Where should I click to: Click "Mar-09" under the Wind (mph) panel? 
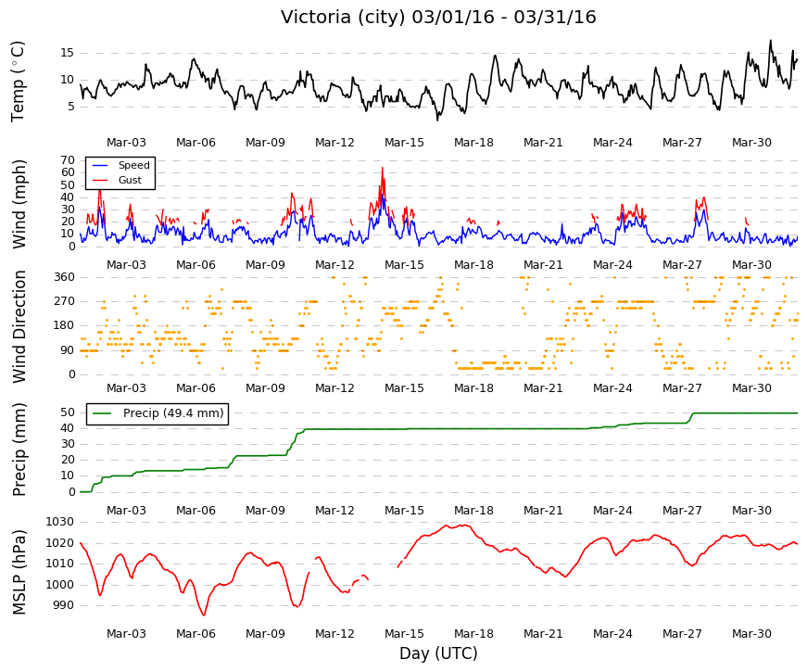pos(265,265)
